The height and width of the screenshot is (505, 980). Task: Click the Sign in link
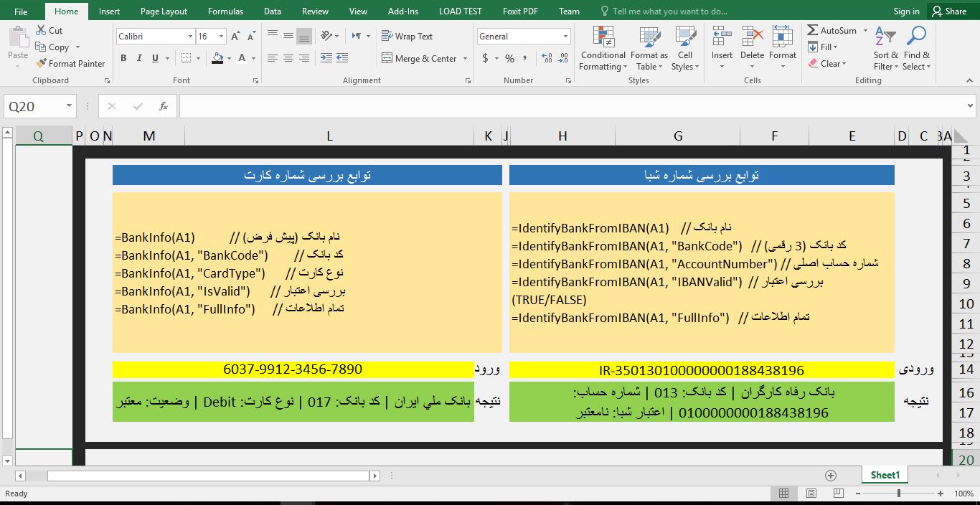click(906, 11)
